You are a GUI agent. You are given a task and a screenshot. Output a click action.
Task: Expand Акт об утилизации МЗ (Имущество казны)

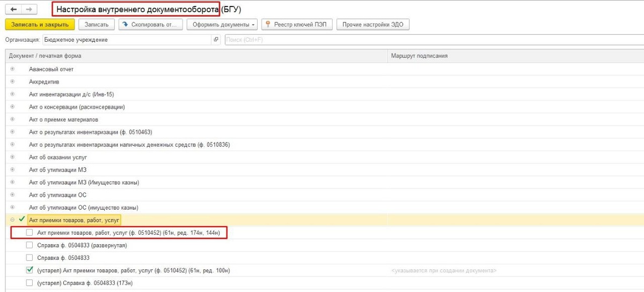tap(12, 182)
